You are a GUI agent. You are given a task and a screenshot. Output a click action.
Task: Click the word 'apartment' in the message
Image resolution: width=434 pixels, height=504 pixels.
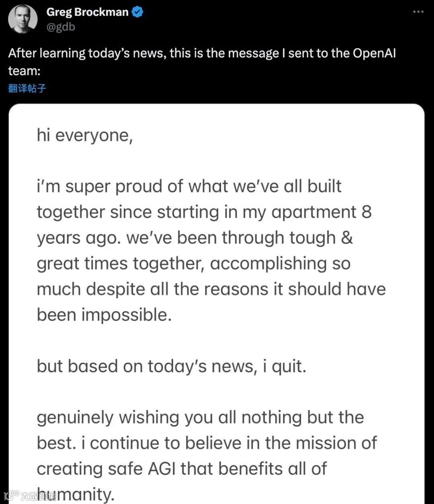pos(314,212)
